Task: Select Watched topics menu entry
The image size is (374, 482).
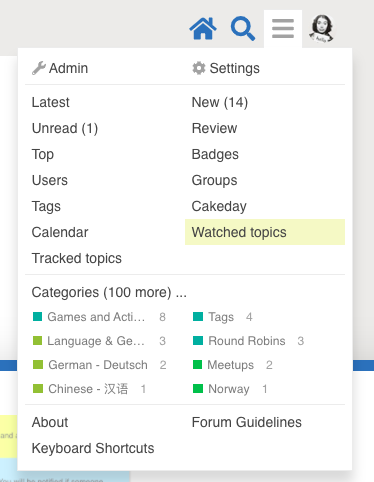Action: 265,232
